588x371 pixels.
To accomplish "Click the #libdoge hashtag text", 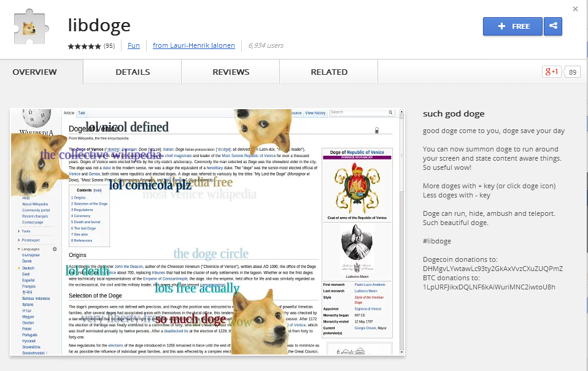I will (x=437, y=241).
